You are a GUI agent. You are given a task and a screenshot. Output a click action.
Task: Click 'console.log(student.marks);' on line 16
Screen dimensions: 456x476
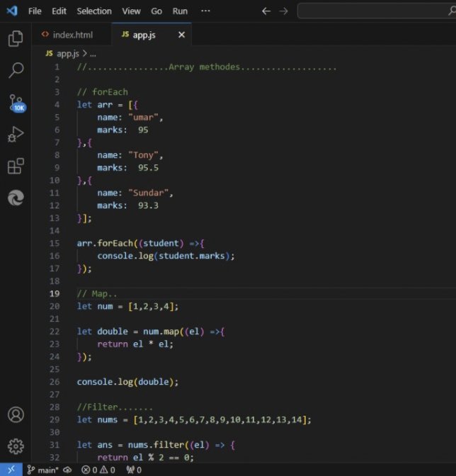pyautogui.click(x=166, y=256)
